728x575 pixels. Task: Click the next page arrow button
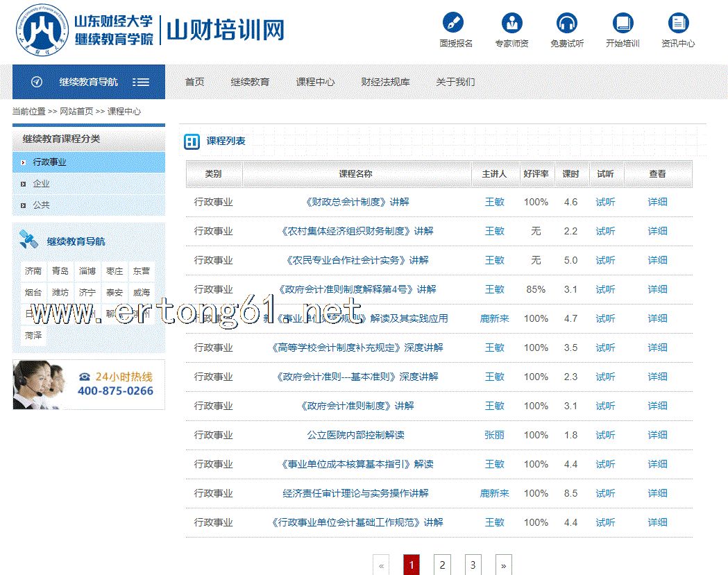pos(503,565)
